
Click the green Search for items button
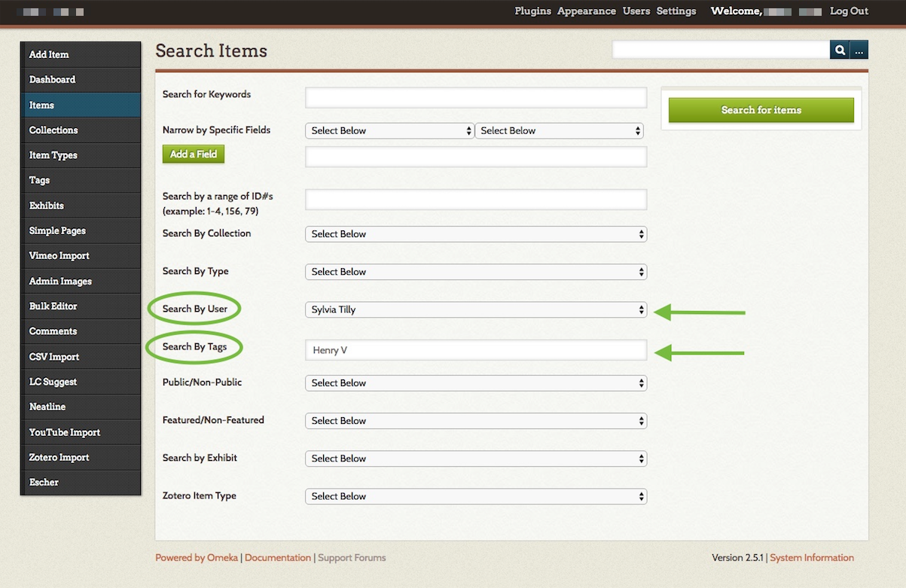[761, 110]
